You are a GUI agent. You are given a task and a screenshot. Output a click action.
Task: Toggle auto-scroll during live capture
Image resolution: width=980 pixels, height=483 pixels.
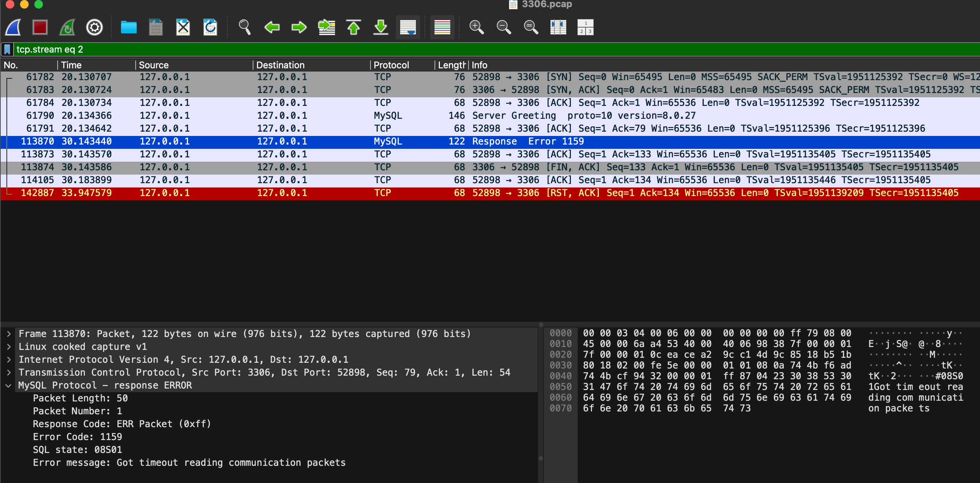408,28
